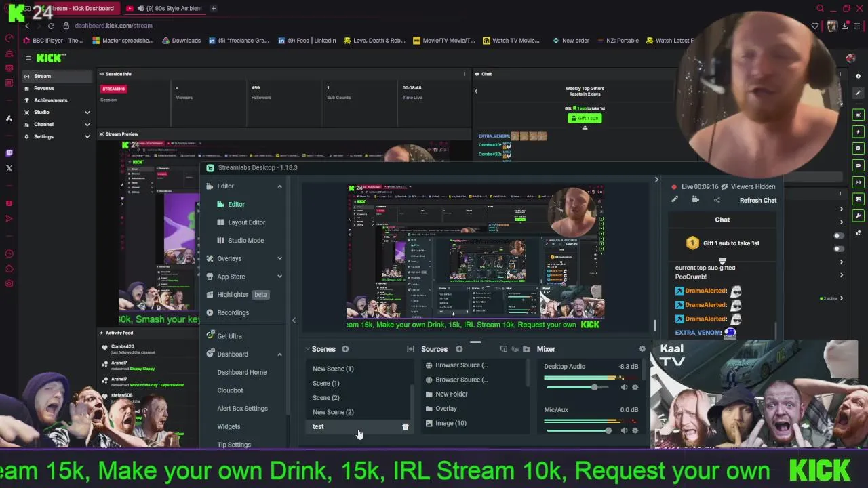868x488 pixels.
Task: Reload the browser page
Action: coord(51,26)
